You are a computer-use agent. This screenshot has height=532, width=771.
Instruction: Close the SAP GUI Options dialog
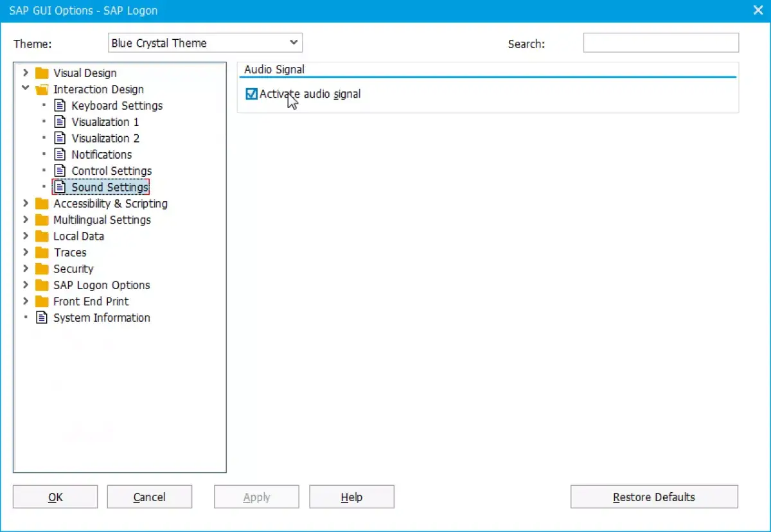(757, 10)
